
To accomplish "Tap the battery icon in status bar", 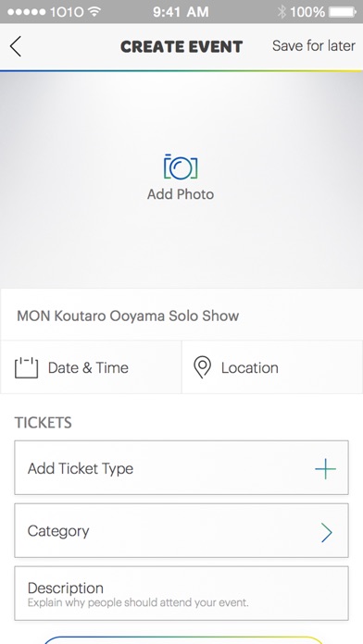I will tap(343, 12).
